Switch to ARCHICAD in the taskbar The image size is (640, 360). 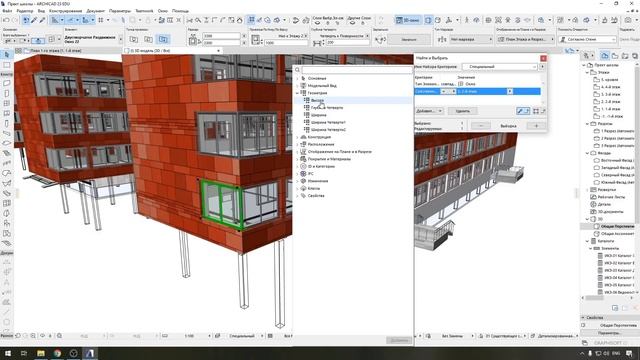(90, 353)
